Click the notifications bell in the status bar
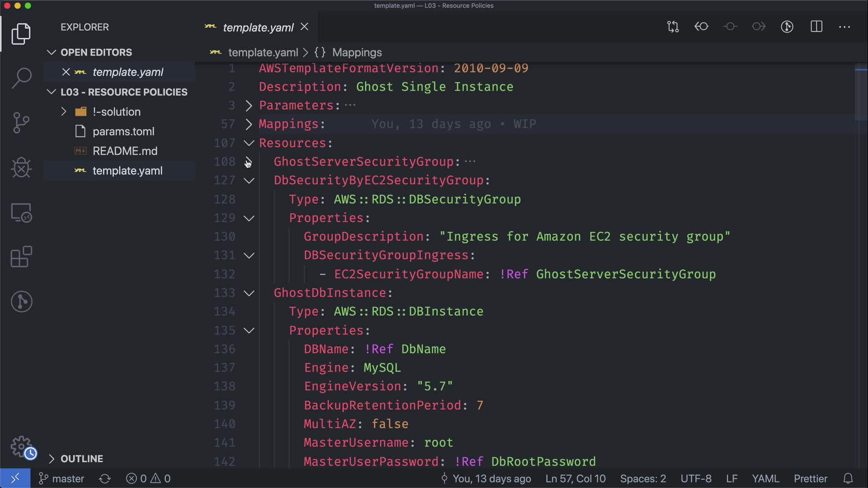The width and height of the screenshot is (868, 488). (x=848, y=479)
